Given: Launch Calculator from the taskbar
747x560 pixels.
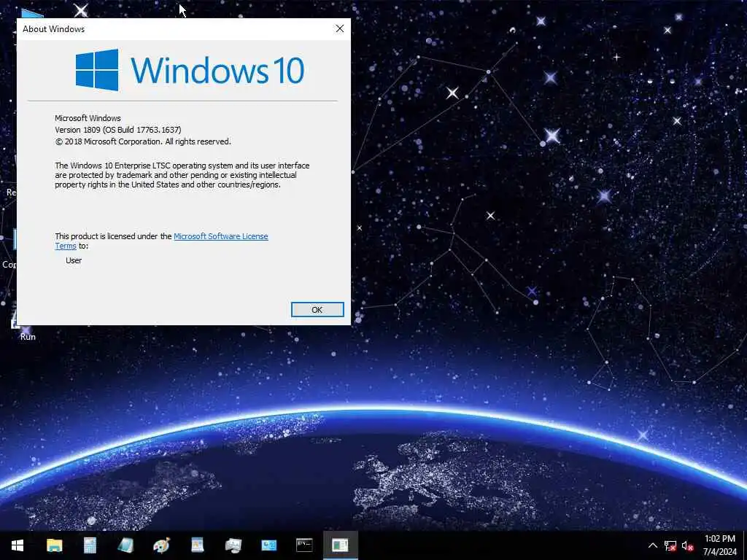Looking at the screenshot, I should click(x=90, y=545).
